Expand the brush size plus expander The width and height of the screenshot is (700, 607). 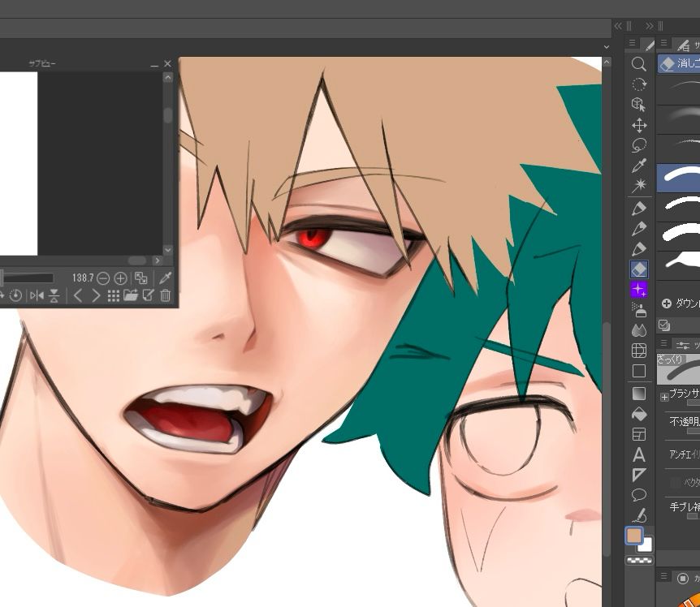[664, 397]
